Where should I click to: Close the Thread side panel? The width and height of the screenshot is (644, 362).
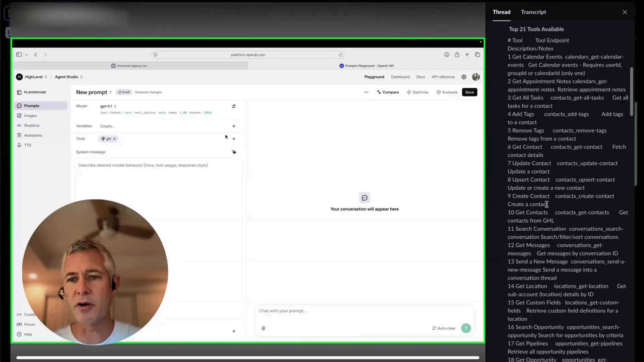coord(625,12)
